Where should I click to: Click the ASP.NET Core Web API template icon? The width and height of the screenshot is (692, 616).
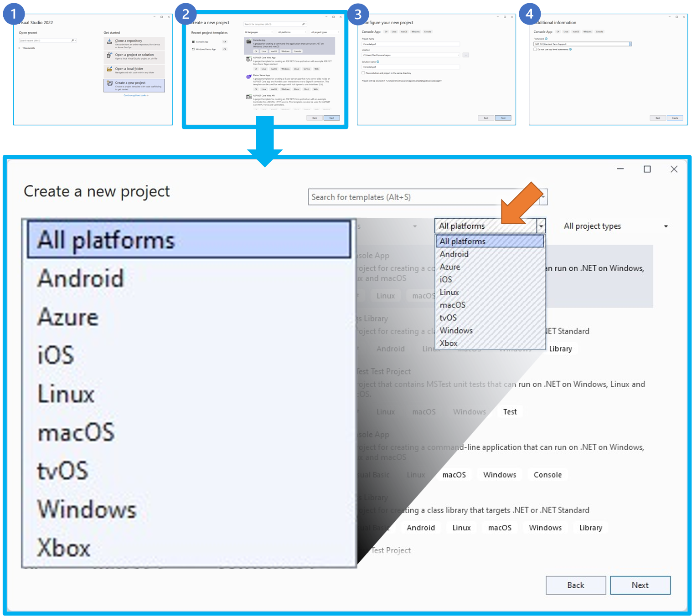[x=248, y=97]
